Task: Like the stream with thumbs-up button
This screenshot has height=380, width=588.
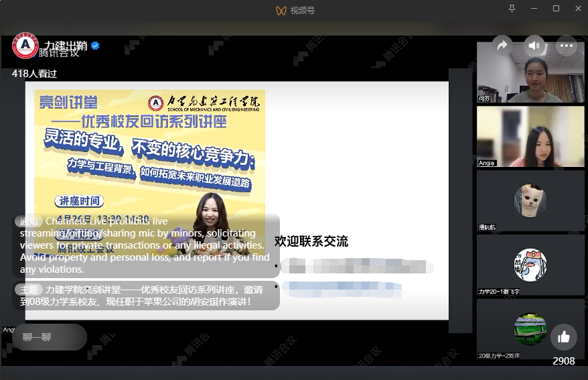Action: tap(563, 337)
